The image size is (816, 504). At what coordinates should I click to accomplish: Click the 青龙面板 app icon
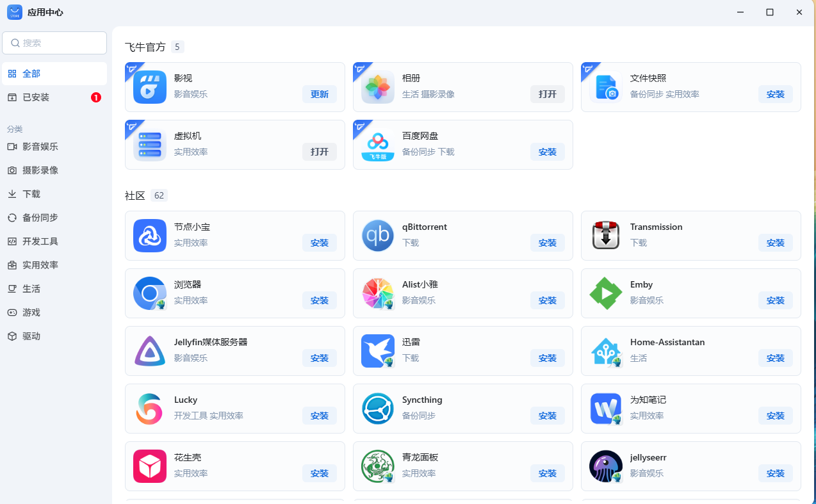coord(378,466)
